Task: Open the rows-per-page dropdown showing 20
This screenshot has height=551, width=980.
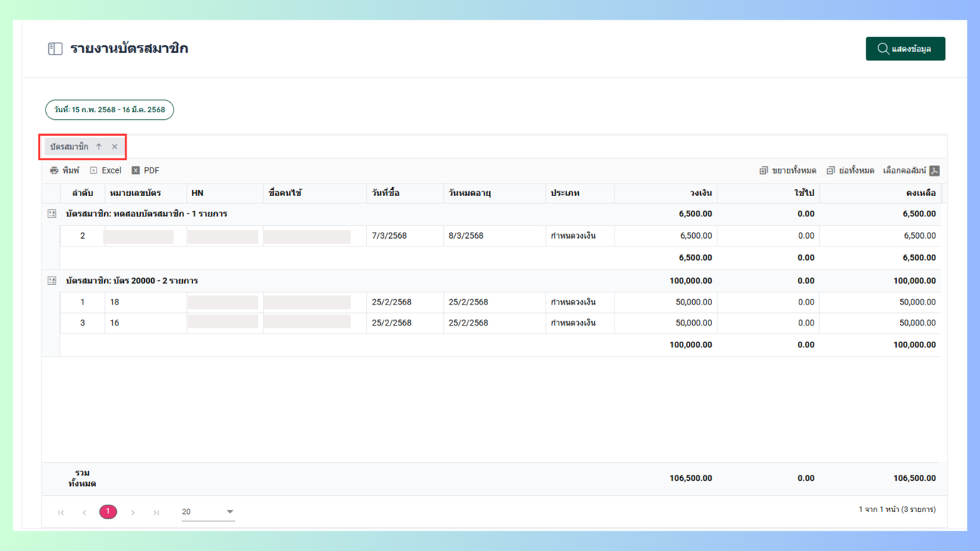Action: pyautogui.click(x=208, y=512)
